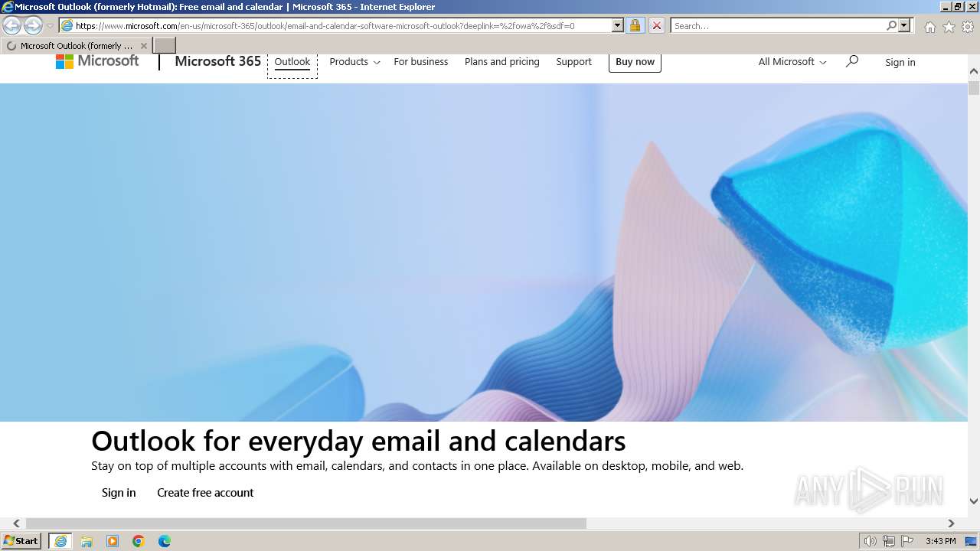Screen dimensions: 980x551
Task: Click Internet Explorer in the taskbar
Action: [60, 541]
